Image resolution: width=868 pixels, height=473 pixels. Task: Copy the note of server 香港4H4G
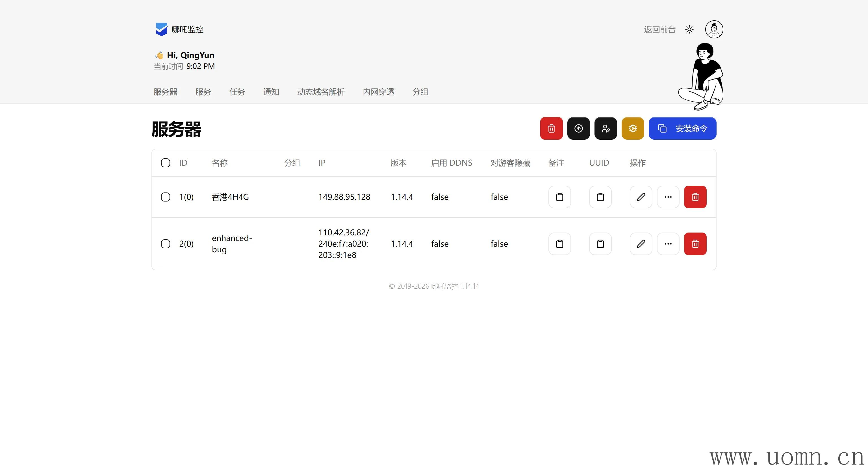point(559,197)
